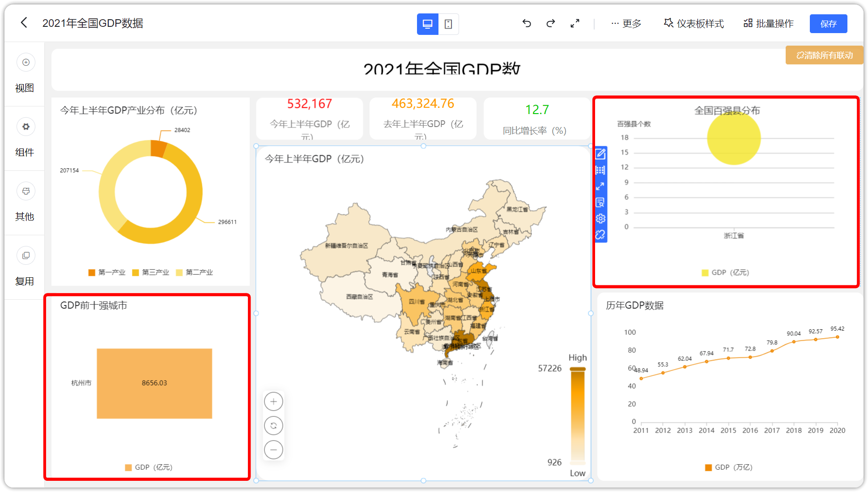
Task: Click 清除所有联动 button
Action: 824,55
